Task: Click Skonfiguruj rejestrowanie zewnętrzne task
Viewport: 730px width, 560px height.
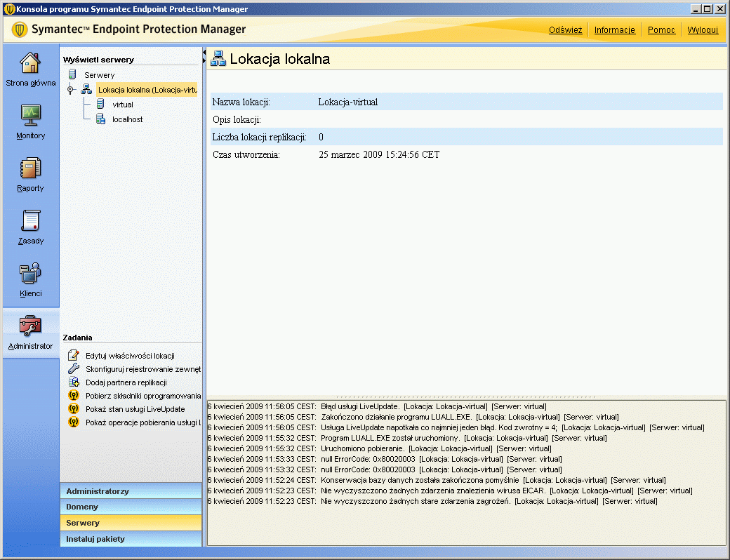Action: click(143, 369)
